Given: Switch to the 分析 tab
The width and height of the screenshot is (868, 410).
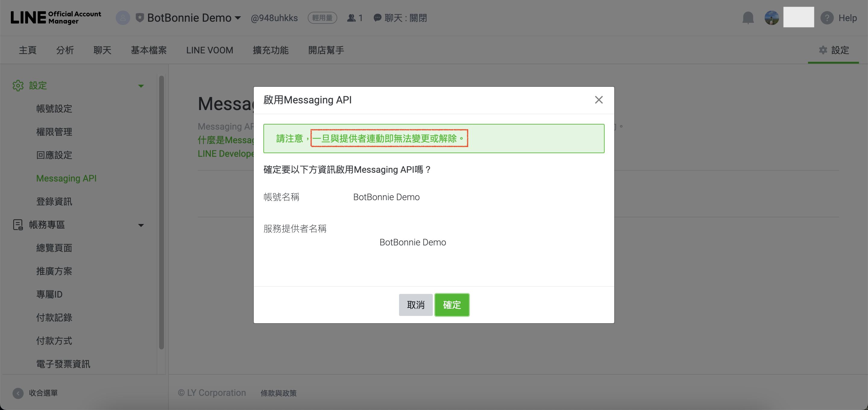Looking at the screenshot, I should click(x=65, y=50).
